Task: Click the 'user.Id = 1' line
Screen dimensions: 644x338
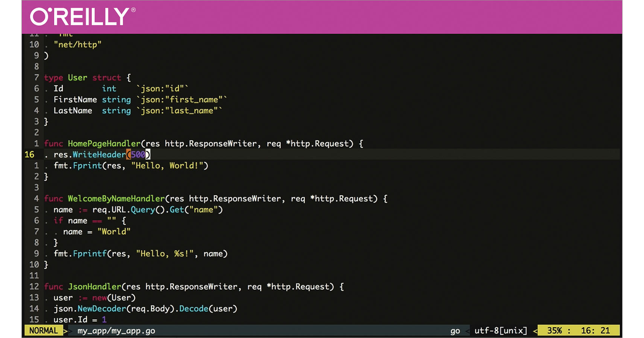Action: (x=80, y=320)
